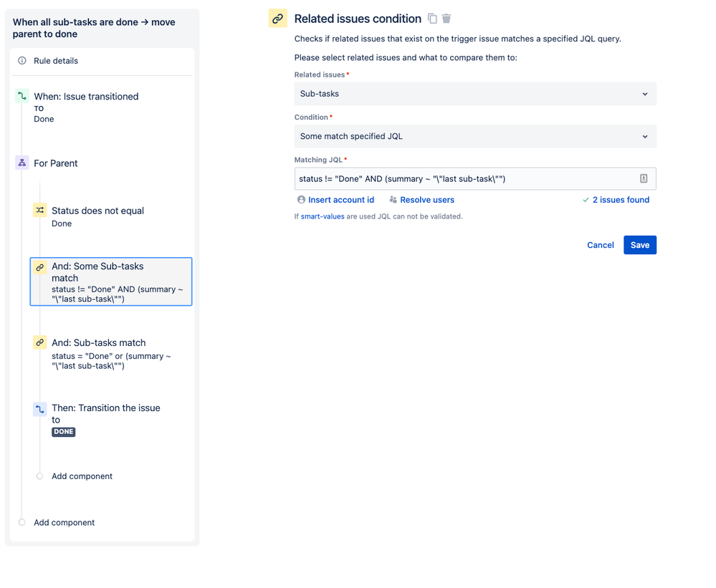Viewport: 716px width, 588px height.
Task: Click link icon on 'Some Sub-tasks match' condition
Action: pos(39,266)
